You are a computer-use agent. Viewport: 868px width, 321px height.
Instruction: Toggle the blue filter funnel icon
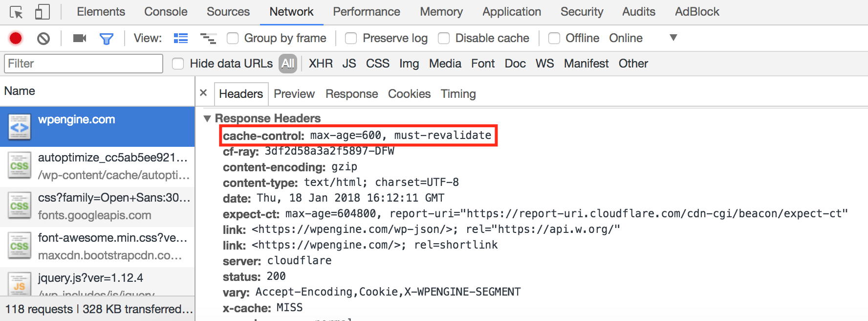(x=106, y=38)
